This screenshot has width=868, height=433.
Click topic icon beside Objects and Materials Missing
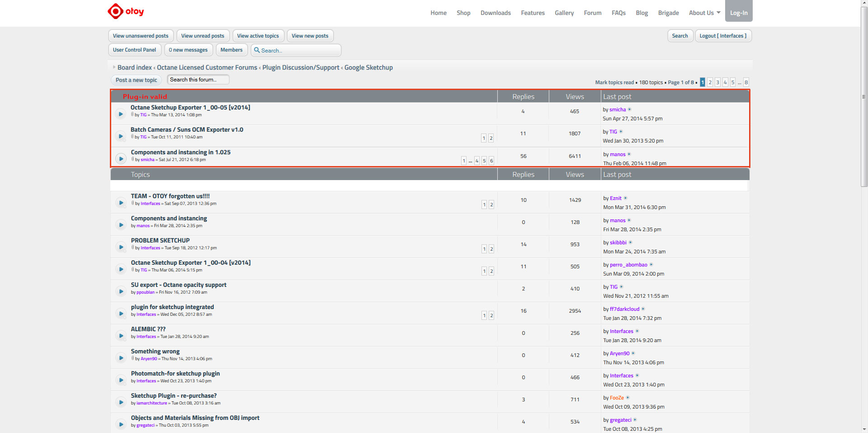tap(121, 424)
